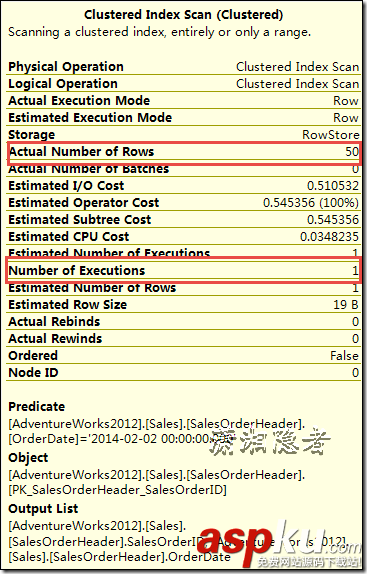Viewport: 367px width, 574px height.
Task: Select the 'Object' section heading
Action: 28,458
